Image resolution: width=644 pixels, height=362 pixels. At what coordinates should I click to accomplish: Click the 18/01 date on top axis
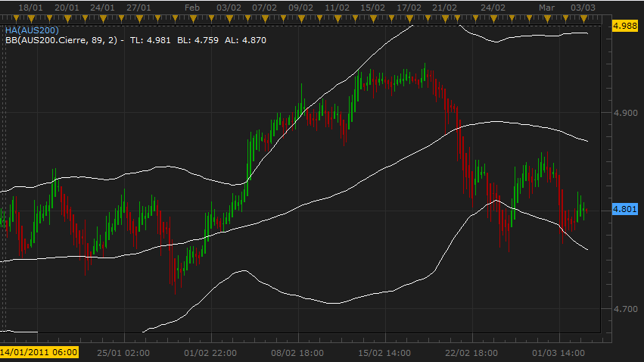point(30,8)
